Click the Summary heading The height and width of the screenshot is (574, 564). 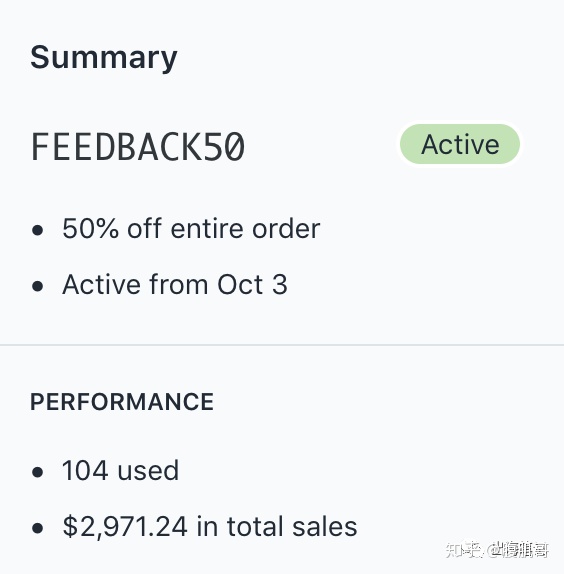(104, 57)
